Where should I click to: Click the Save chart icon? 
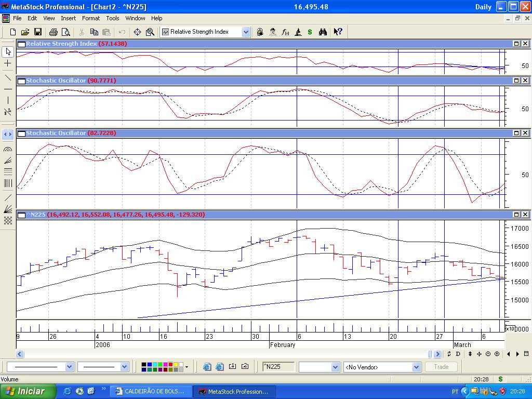coord(38,32)
